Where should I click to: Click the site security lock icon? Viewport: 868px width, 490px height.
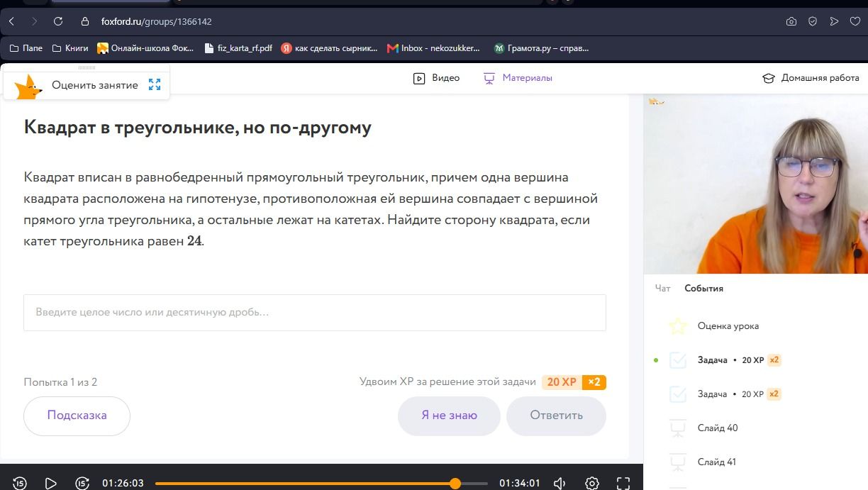tap(85, 21)
